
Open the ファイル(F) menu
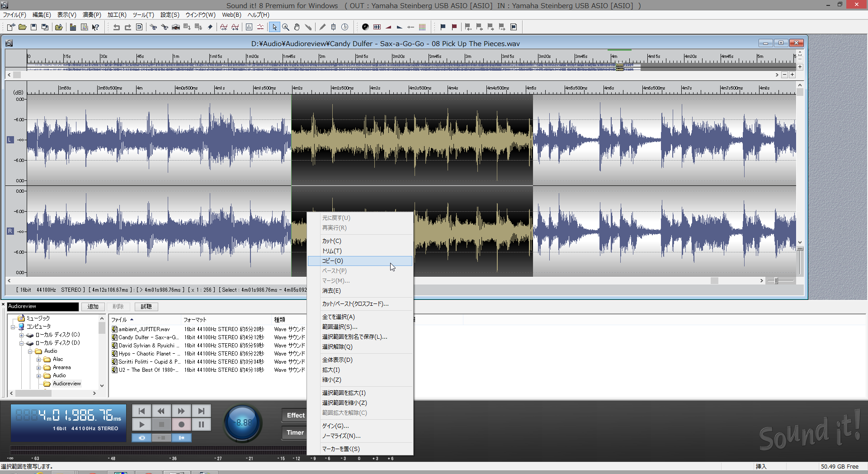(14, 15)
